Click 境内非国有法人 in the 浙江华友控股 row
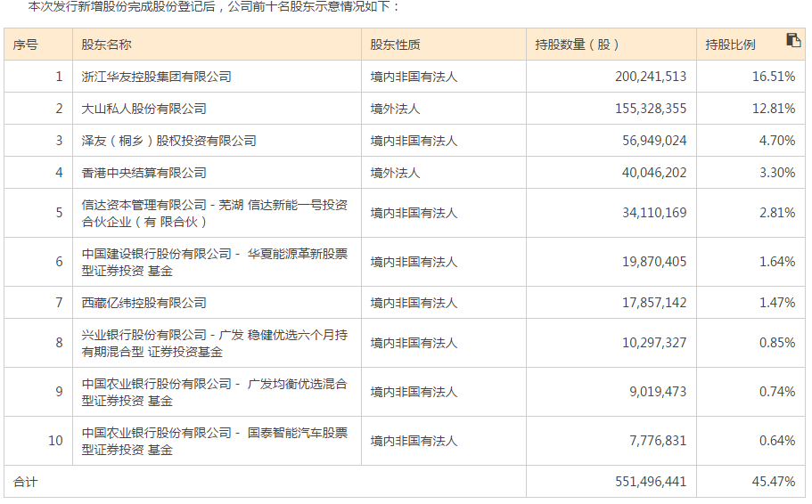Image resolution: width=812 pixels, height=504 pixels. coord(414,77)
